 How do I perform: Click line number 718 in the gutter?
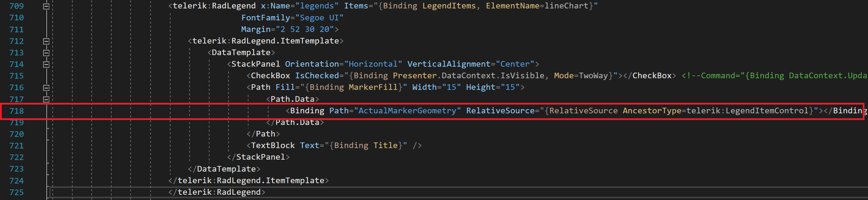16,111
